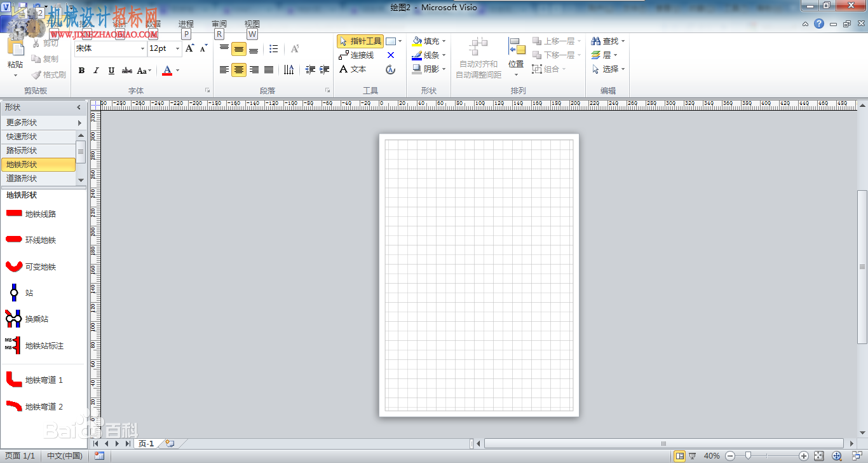The width and height of the screenshot is (868, 463).
Task: Increase font size with the large A
Action: (189, 48)
